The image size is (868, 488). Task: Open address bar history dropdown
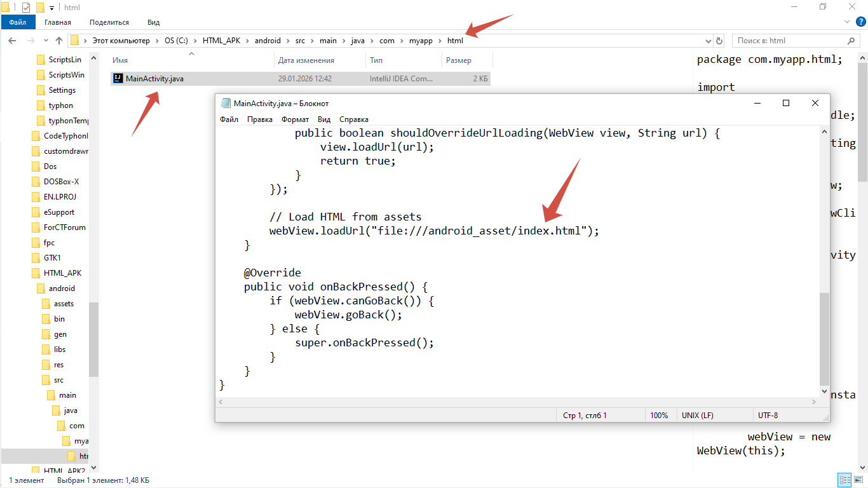click(708, 41)
